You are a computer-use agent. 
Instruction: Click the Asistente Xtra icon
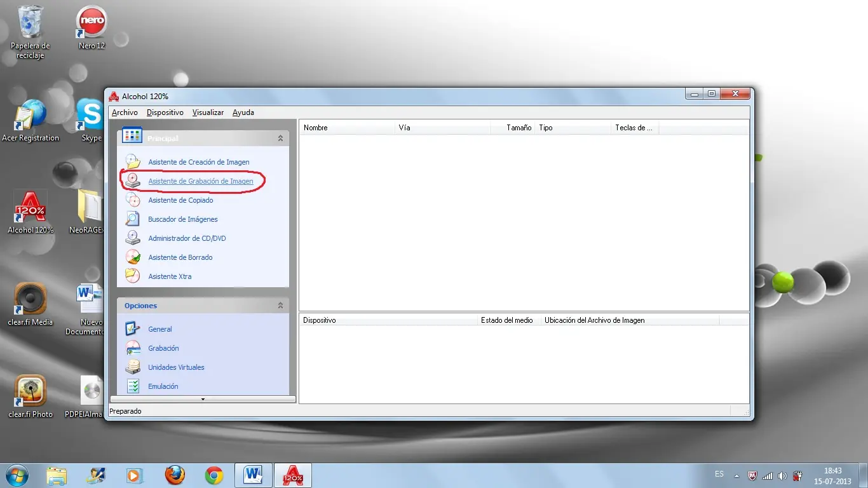pos(132,276)
